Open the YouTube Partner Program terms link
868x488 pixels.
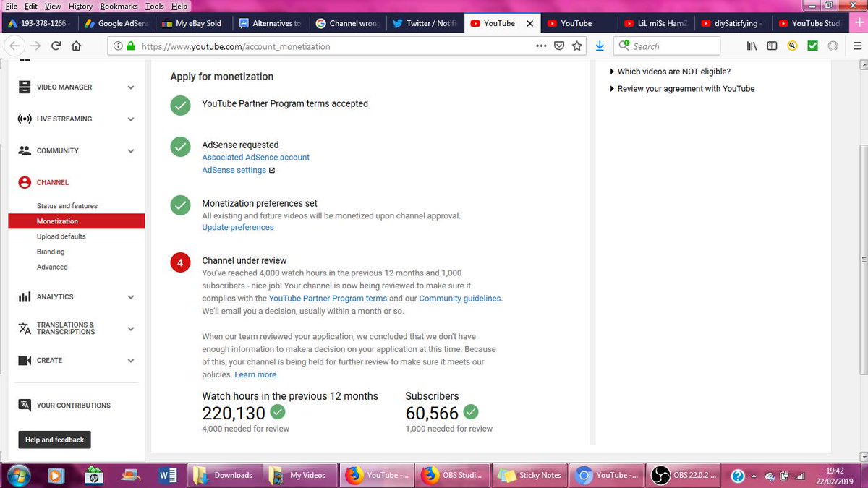click(x=328, y=298)
